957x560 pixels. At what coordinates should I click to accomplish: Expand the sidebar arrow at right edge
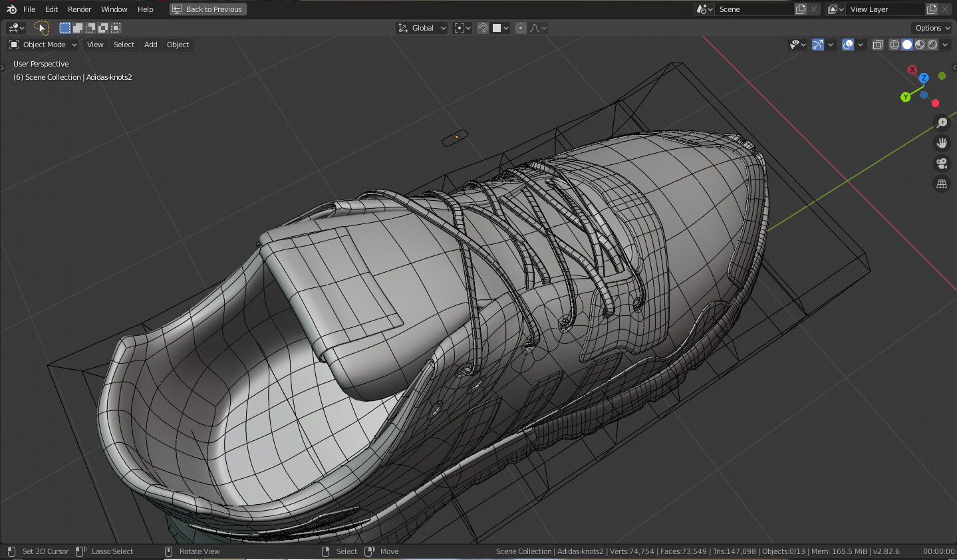[x=954, y=67]
